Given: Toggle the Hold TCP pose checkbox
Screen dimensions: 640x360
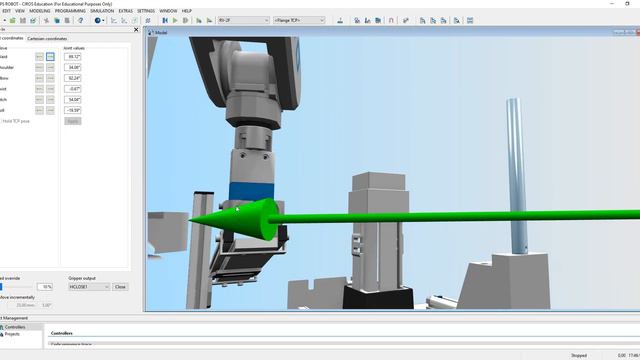Looking at the screenshot, I should tap(1, 121).
